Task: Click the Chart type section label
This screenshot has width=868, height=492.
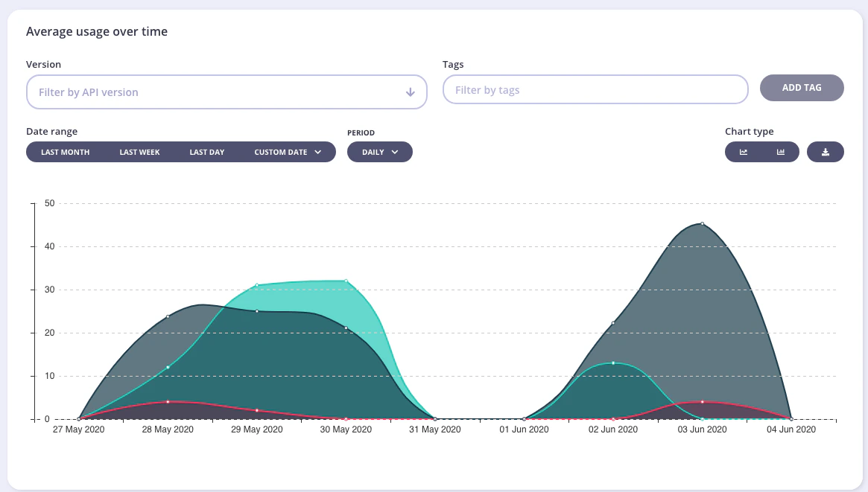Action: (x=748, y=131)
